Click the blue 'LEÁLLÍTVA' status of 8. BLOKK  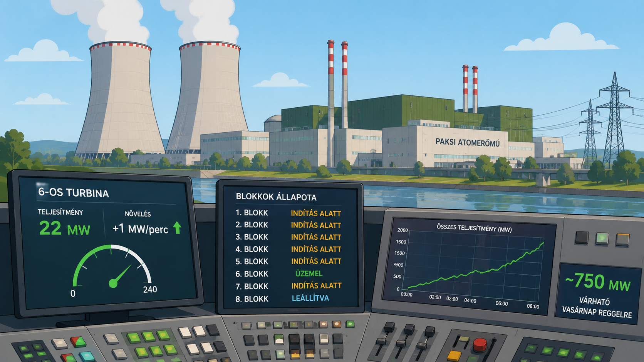pyautogui.click(x=310, y=298)
